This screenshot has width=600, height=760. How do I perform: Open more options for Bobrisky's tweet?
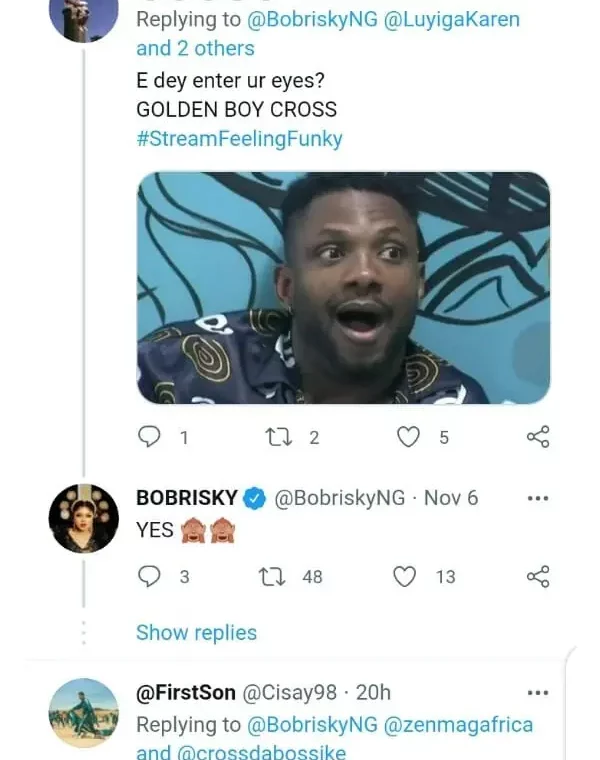tap(537, 497)
